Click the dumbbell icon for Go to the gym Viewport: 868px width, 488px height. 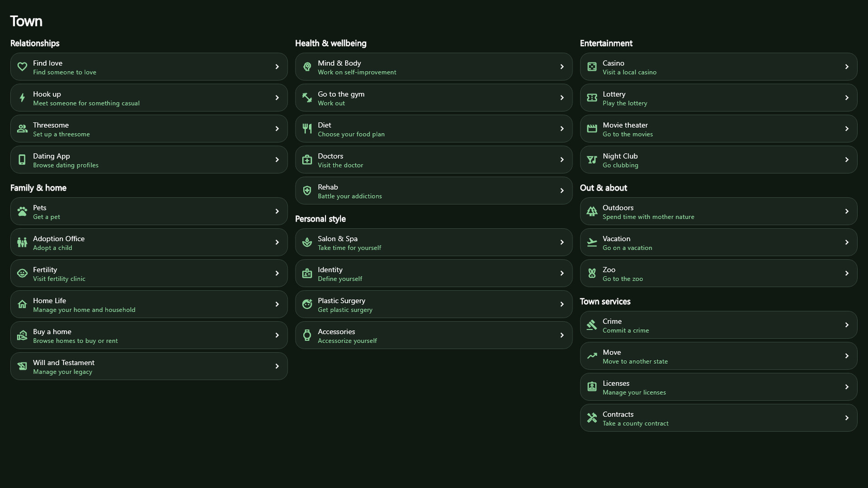tap(307, 98)
